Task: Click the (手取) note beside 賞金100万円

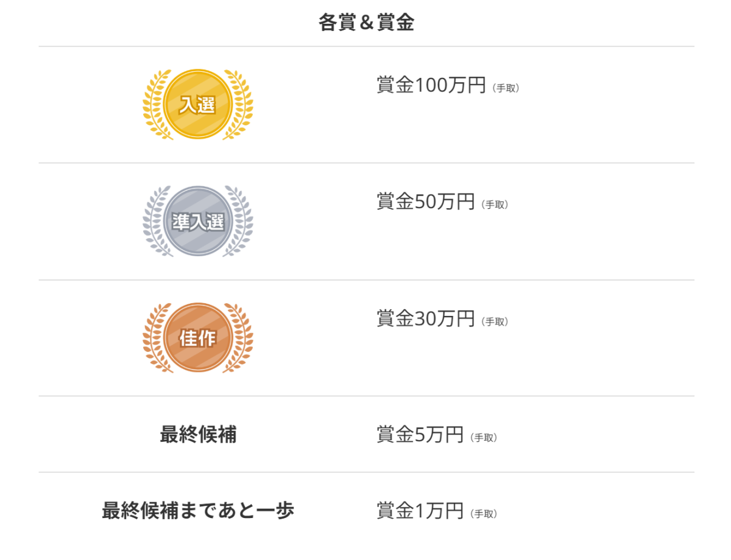Action: (x=506, y=88)
